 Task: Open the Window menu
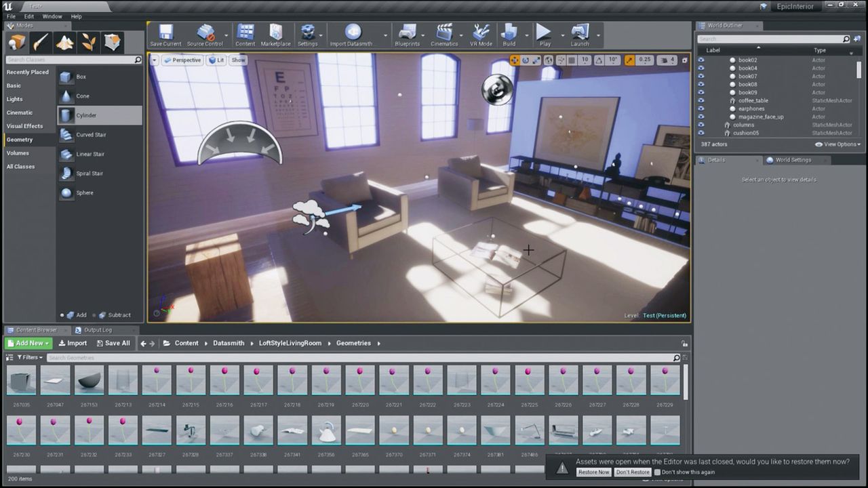point(52,16)
